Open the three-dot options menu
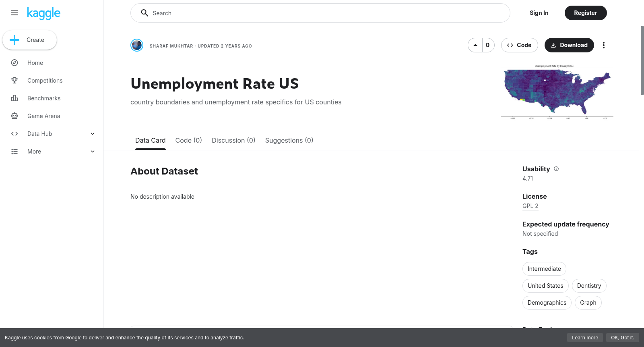The image size is (644, 347). 603,45
